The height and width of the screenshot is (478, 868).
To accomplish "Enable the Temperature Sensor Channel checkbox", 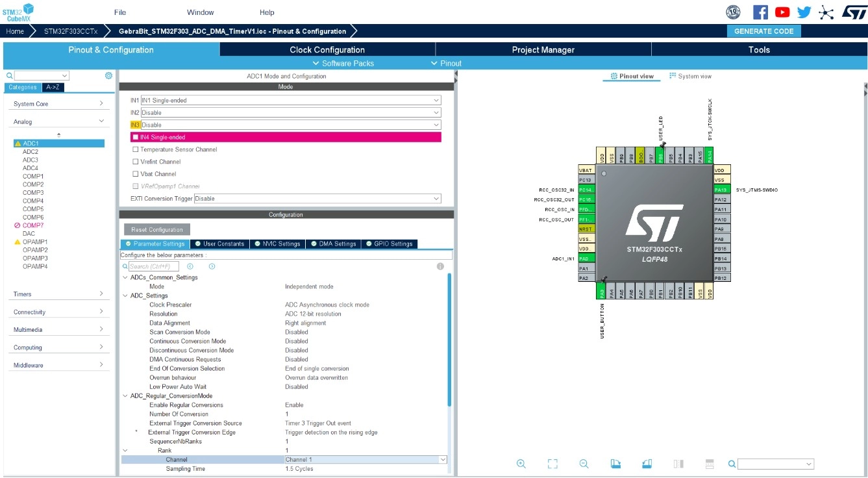I will (136, 149).
